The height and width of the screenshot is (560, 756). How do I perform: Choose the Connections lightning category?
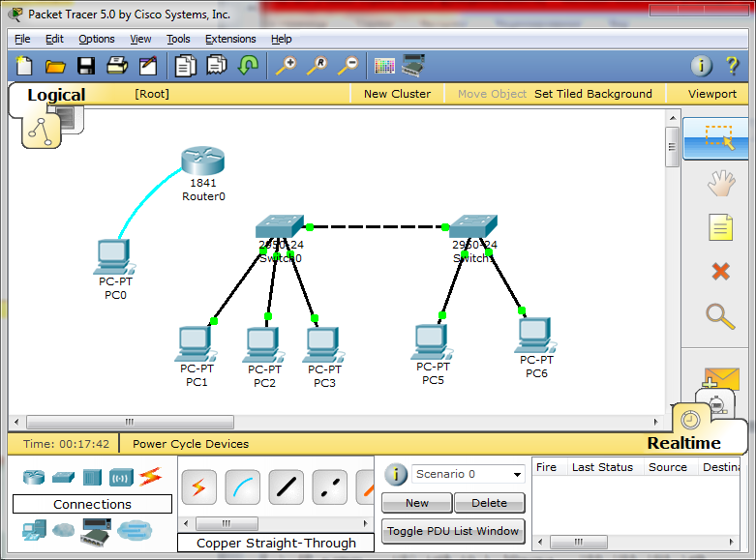tap(150, 477)
